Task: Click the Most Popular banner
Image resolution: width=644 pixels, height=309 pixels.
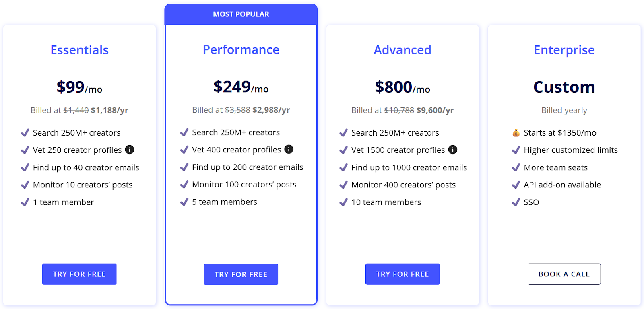Action: tap(241, 14)
